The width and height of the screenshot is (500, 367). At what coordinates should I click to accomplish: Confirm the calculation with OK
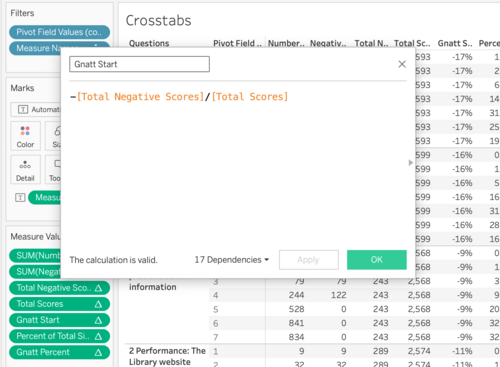click(377, 260)
